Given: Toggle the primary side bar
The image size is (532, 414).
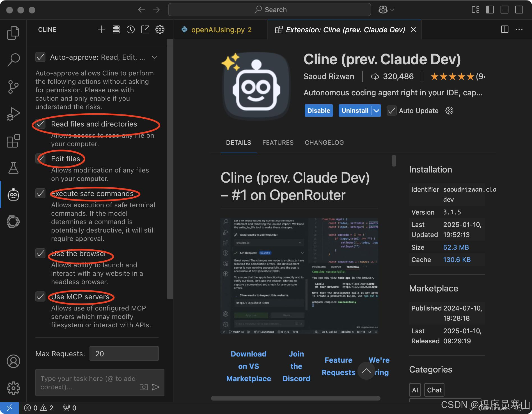Looking at the screenshot, I should 490,10.
